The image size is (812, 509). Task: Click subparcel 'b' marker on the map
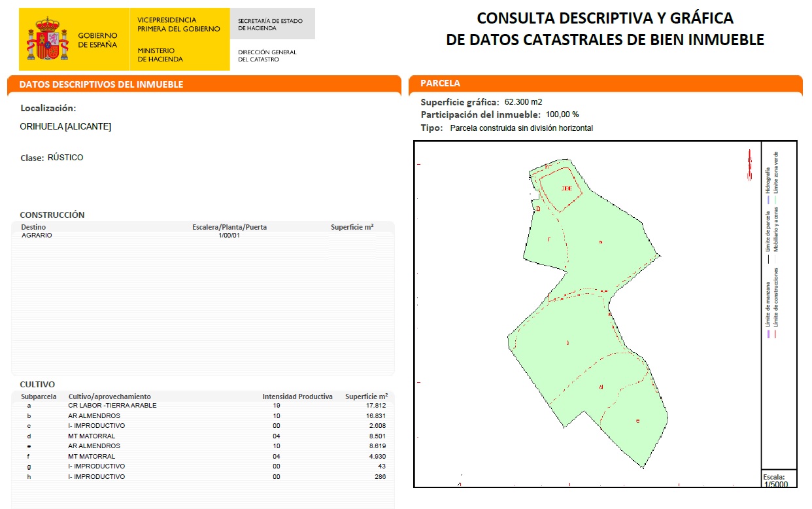coord(567,343)
